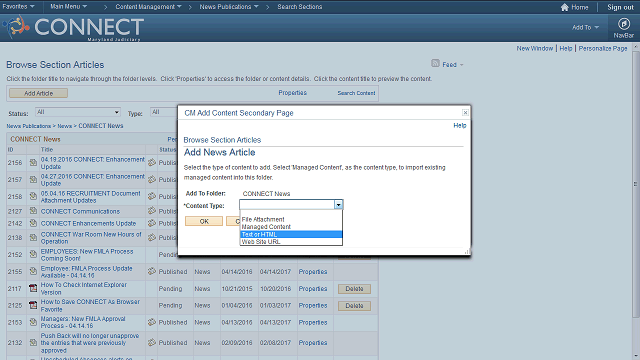The height and width of the screenshot is (360, 640).
Task: Click the Add Article button
Action: point(38,93)
